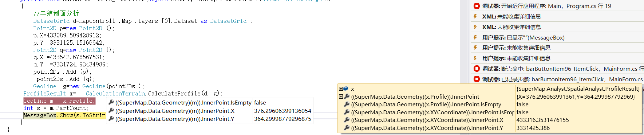Select the 调试器: 已记录步骤 event row
The height and width of the screenshot is (135, 644).
tap(557, 79)
